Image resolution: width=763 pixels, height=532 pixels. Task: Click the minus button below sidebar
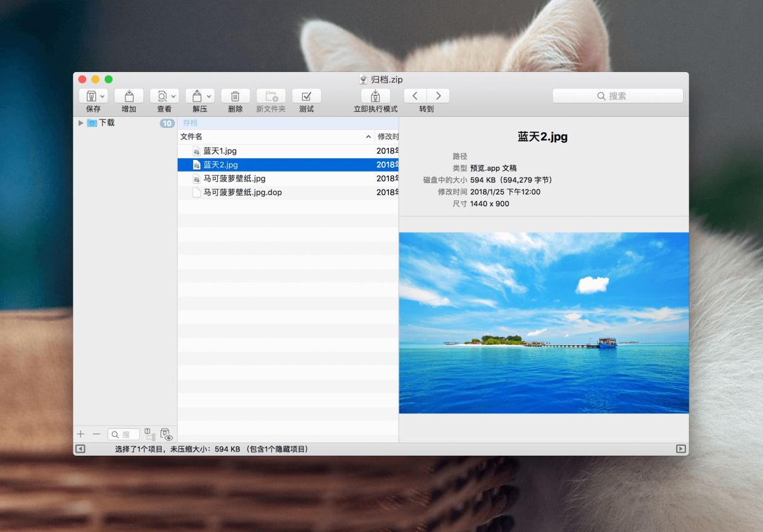tap(96, 434)
